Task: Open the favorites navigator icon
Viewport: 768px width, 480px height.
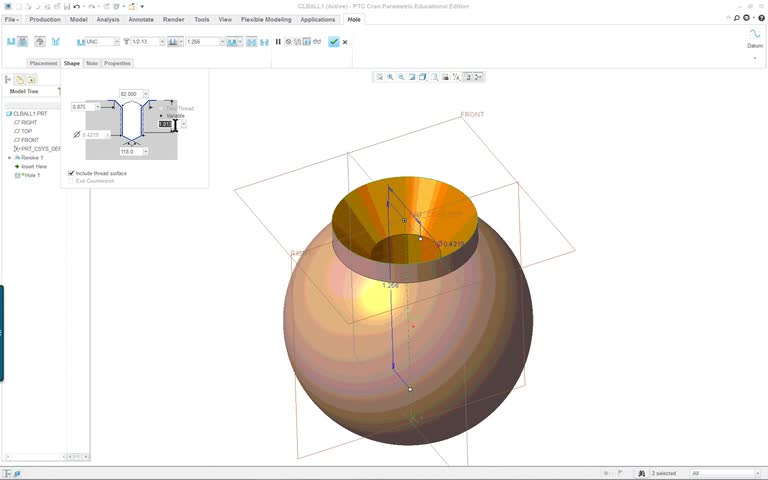Action: point(31,79)
